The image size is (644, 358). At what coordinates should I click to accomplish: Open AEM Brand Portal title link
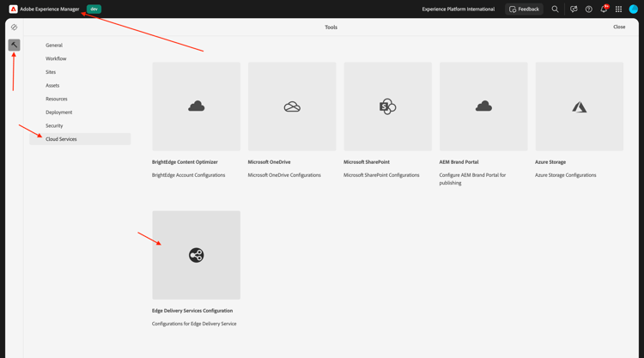pyautogui.click(x=459, y=162)
